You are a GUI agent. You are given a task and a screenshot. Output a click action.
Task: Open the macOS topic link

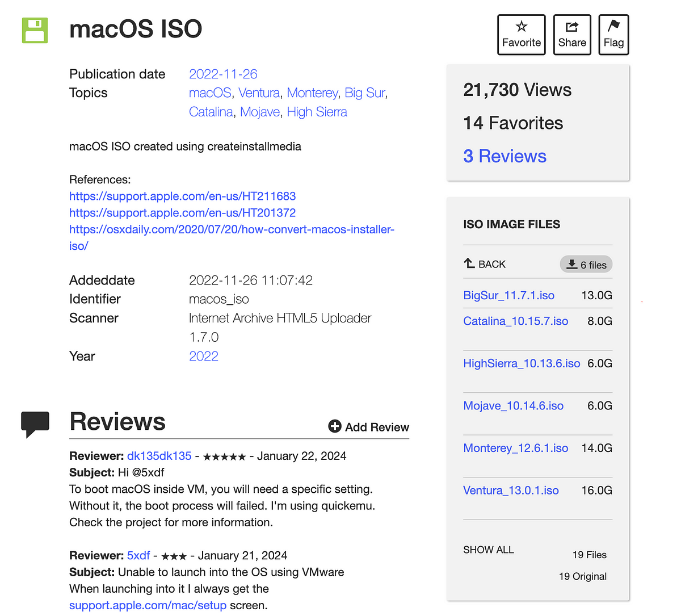pyautogui.click(x=210, y=93)
